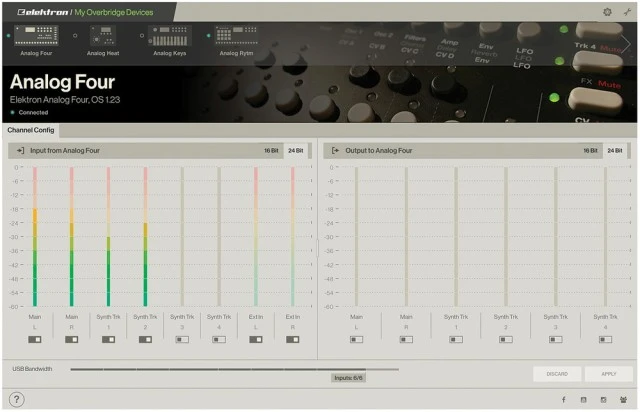The image size is (640, 412).
Task: Toggle input Ext In R channel
Action: pyautogui.click(x=293, y=339)
